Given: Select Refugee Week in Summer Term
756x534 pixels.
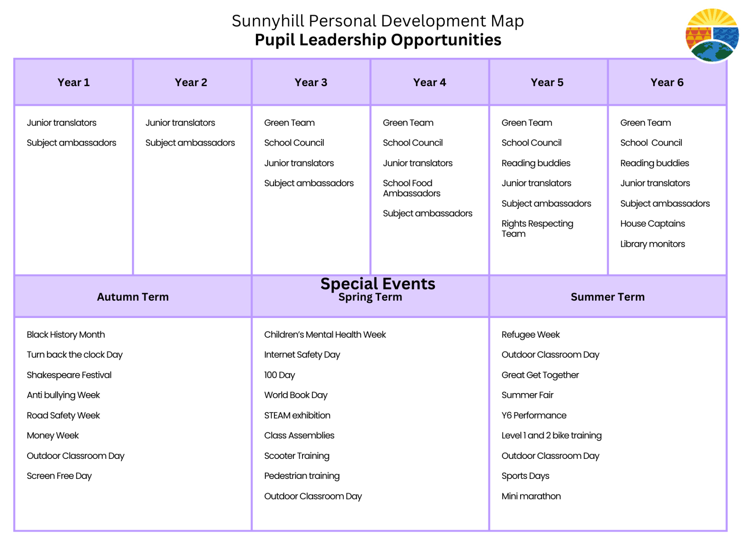Looking at the screenshot, I should pyautogui.click(x=530, y=334).
